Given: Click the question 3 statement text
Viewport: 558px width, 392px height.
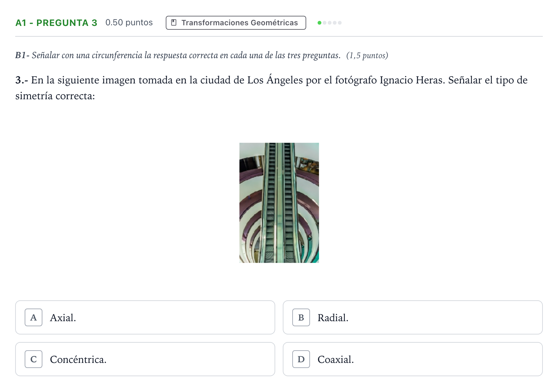Looking at the screenshot, I should [271, 88].
